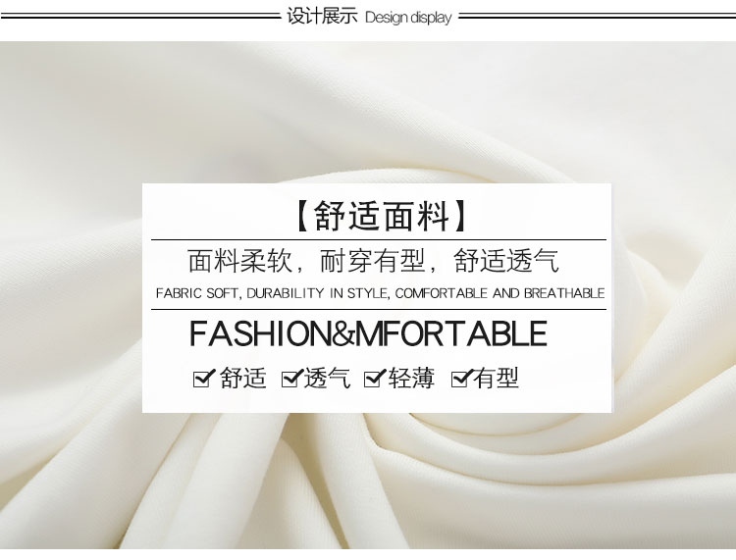Click the 【舒适面料】 title
The image size is (736, 560).
click(x=381, y=216)
